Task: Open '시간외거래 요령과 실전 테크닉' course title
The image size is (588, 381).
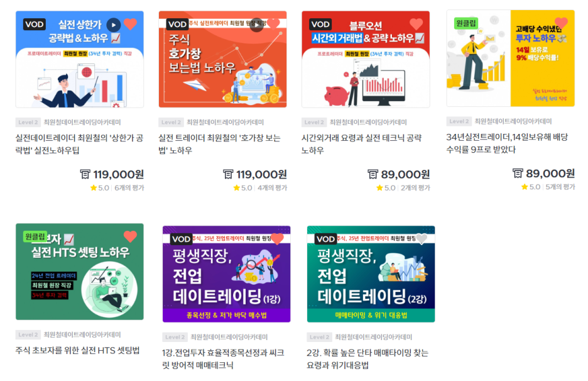Action: 362,144
